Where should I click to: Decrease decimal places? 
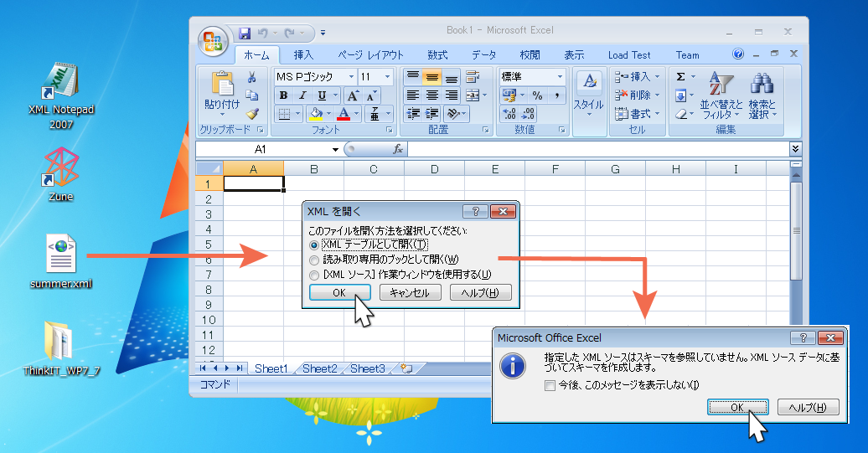pyautogui.click(x=528, y=114)
